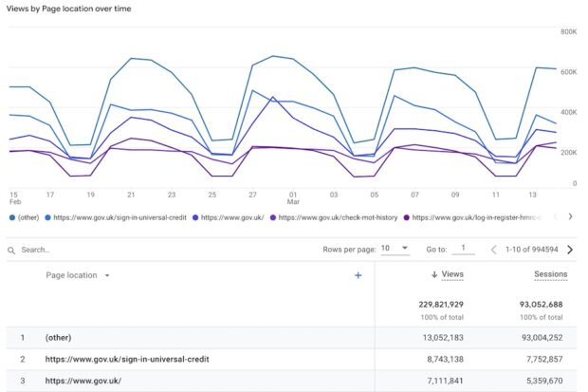Select the (other) row in table
Screen dimensions: 588x392
pyautogui.click(x=61, y=337)
